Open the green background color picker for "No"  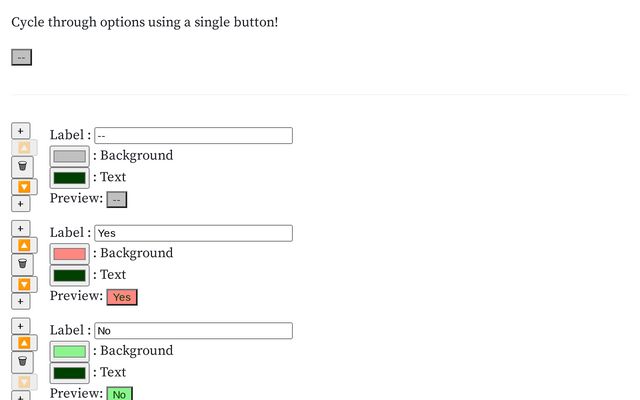coord(69,351)
